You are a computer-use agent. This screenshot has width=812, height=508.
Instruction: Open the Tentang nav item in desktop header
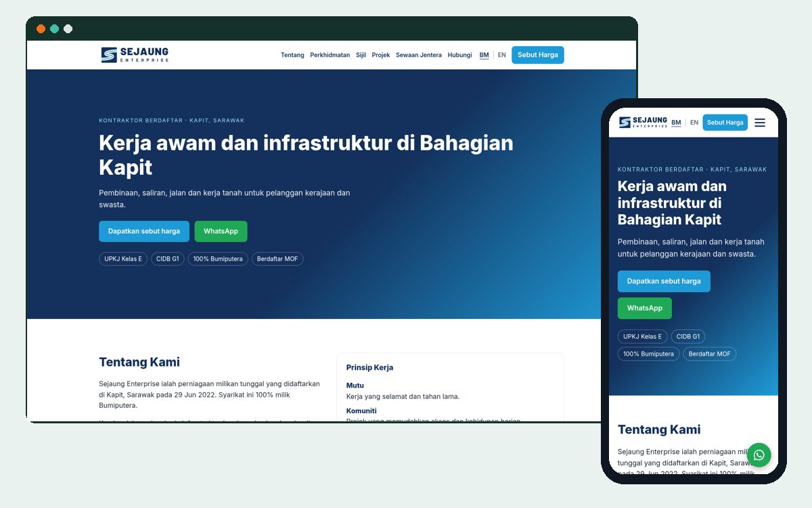coord(292,55)
